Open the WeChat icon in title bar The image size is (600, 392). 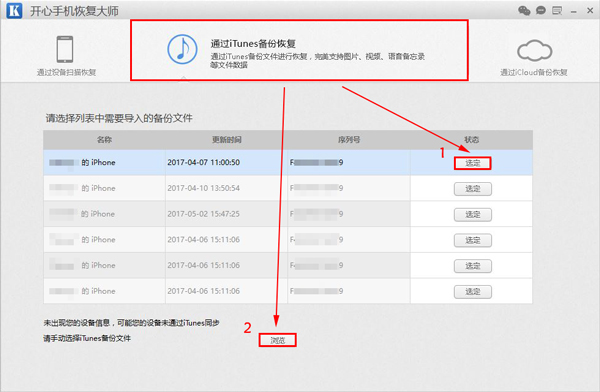[x=524, y=10]
